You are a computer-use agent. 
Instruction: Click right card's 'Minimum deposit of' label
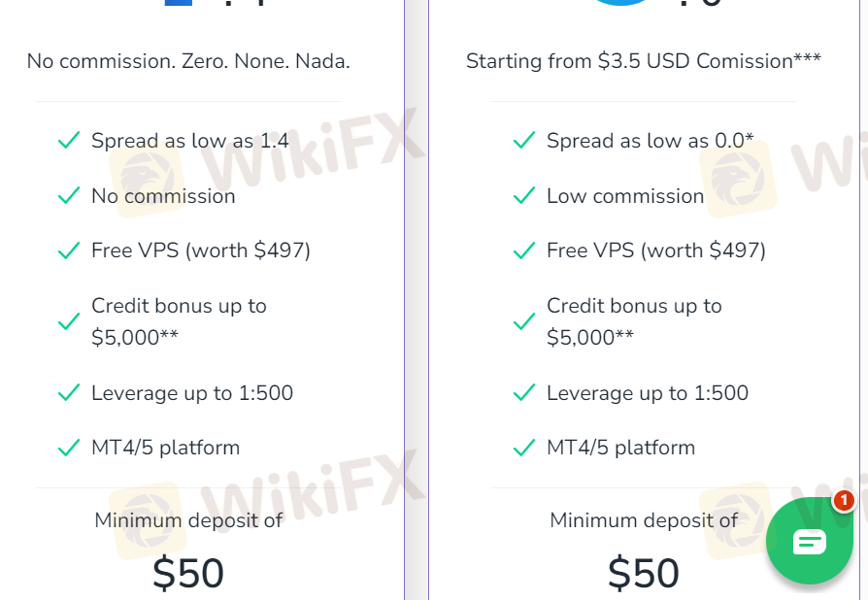point(644,520)
